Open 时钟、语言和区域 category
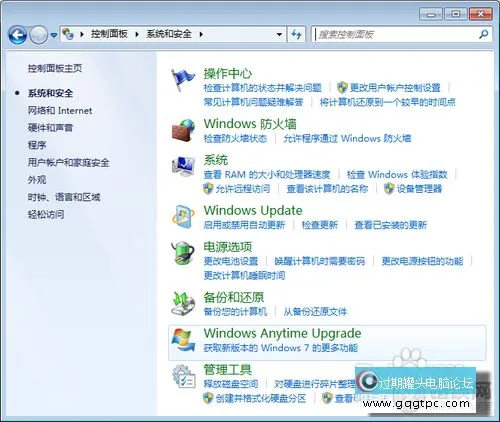 [x=64, y=197]
